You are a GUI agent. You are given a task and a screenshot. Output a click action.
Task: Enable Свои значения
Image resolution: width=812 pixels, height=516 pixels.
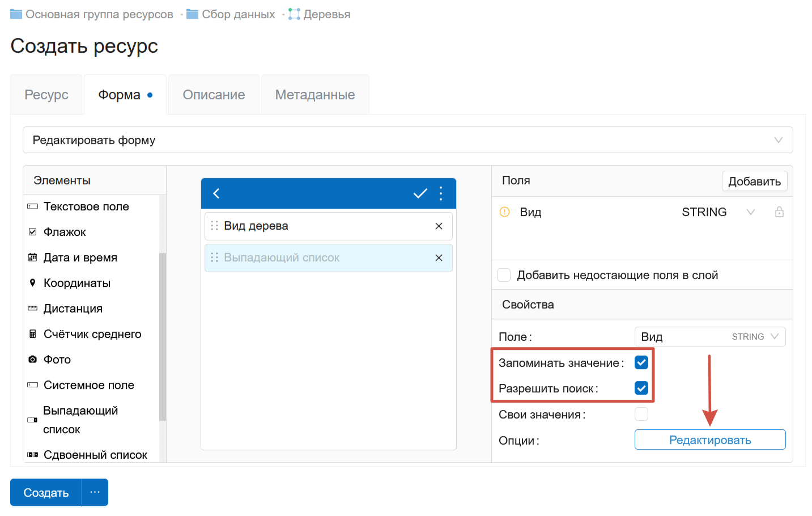(641, 414)
